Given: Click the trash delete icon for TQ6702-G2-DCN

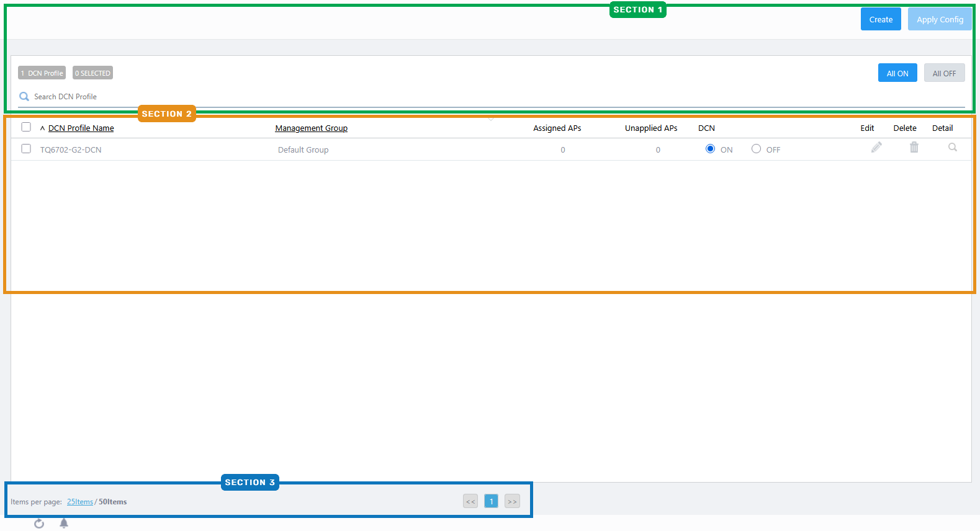Looking at the screenshot, I should (914, 148).
